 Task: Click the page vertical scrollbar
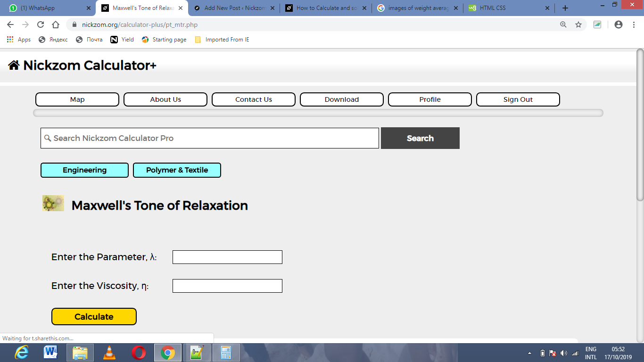[x=640, y=125]
